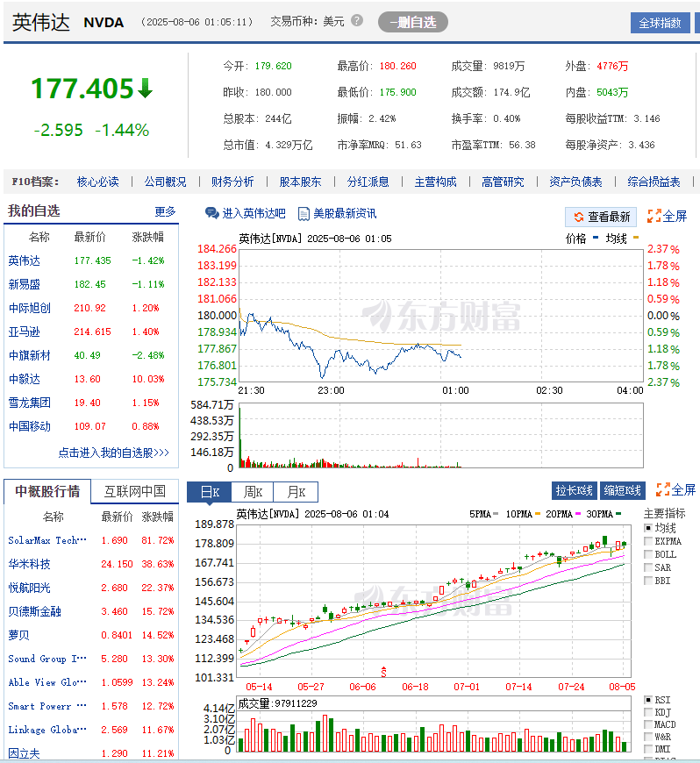Open 股本股东 section
700x763 pixels.
[300, 182]
